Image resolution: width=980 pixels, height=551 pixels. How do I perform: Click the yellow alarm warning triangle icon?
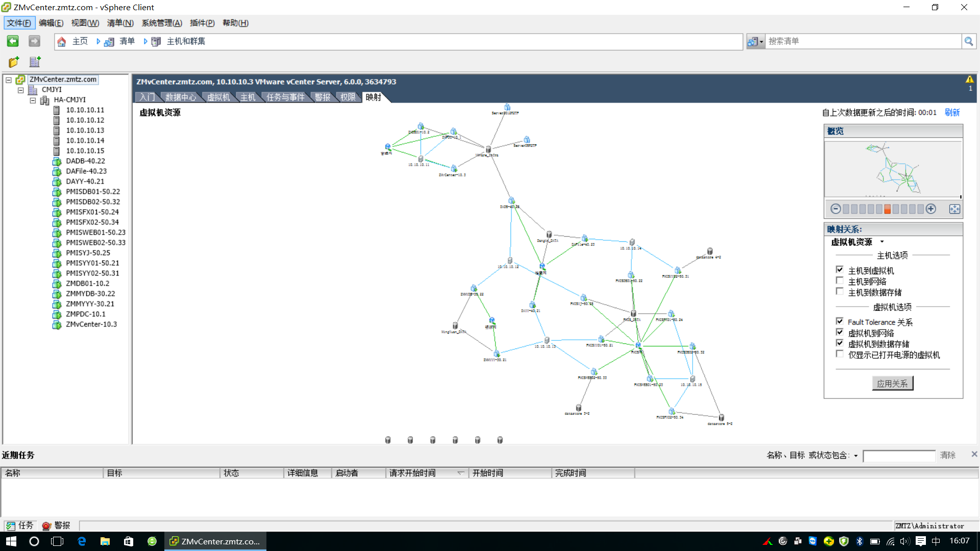coord(969,80)
